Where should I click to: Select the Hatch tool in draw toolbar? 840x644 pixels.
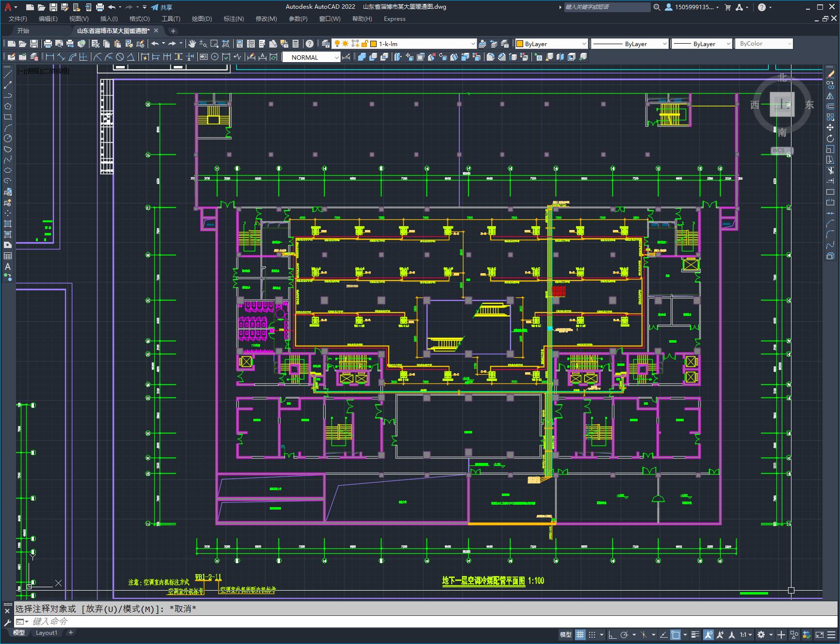[8, 224]
